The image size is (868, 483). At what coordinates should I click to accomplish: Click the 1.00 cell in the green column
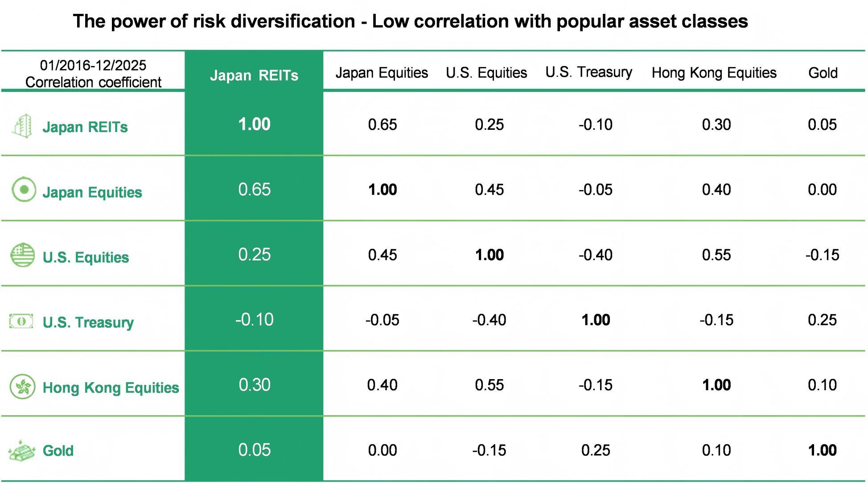click(x=254, y=124)
